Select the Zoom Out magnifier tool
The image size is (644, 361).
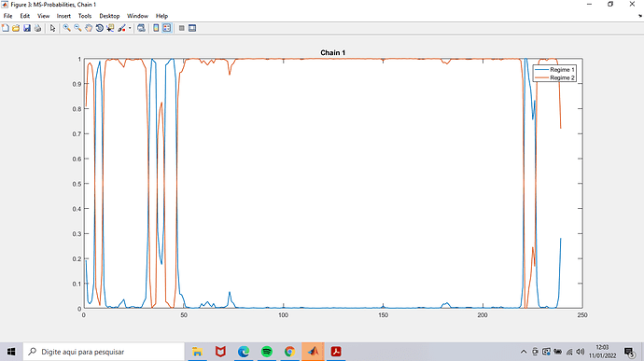(x=77, y=28)
